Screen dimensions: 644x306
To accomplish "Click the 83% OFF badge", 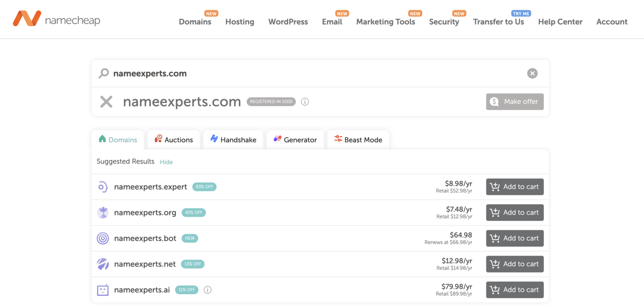I will [x=205, y=187].
